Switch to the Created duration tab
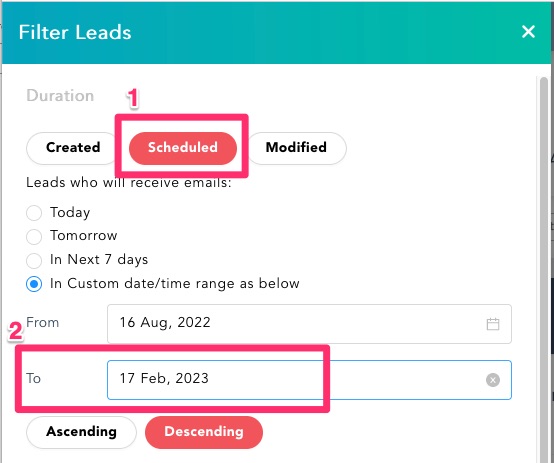 coord(73,148)
